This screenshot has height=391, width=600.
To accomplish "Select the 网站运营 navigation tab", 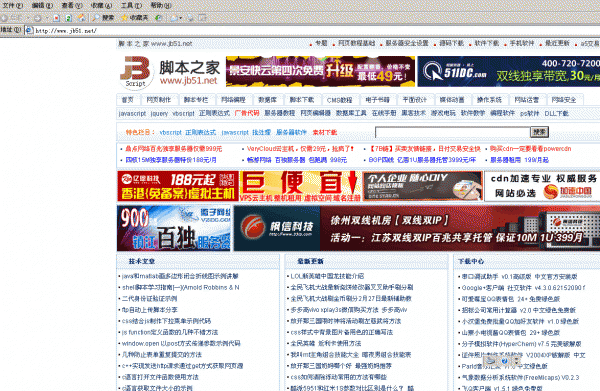I will coord(526,100).
